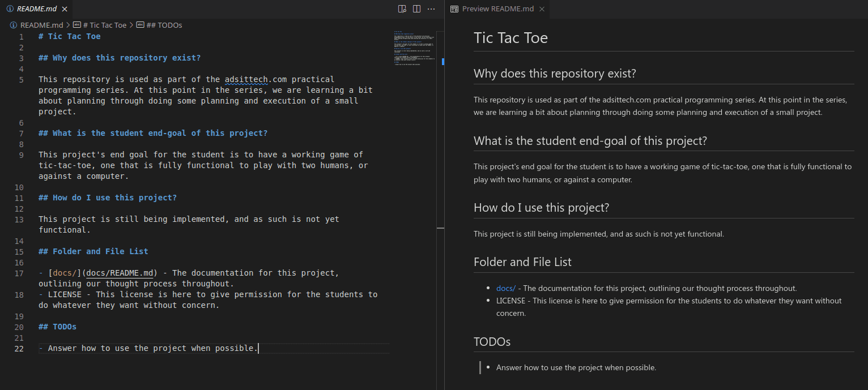
Task: Expand the Tic Tac Toe breadcrumb symbol list
Action: 106,25
